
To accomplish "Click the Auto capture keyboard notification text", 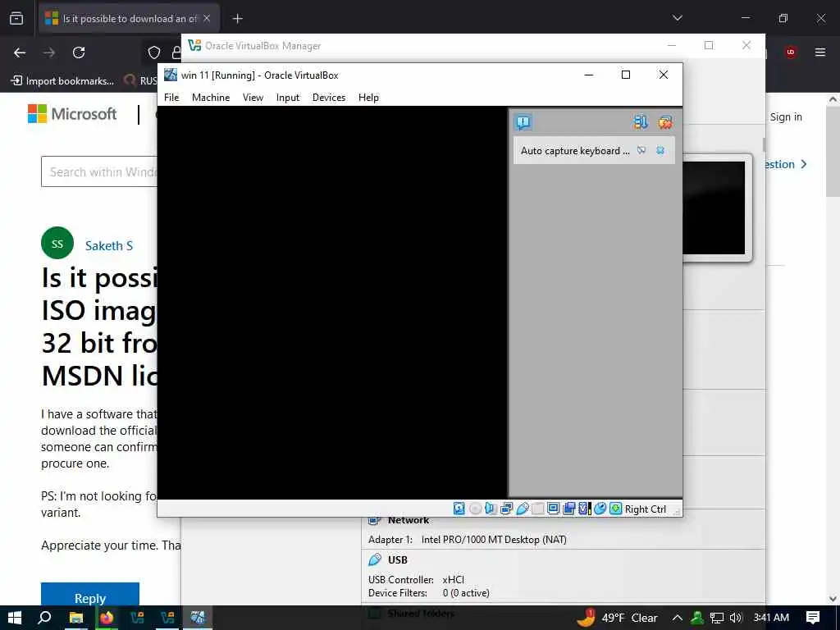I will coord(575,151).
